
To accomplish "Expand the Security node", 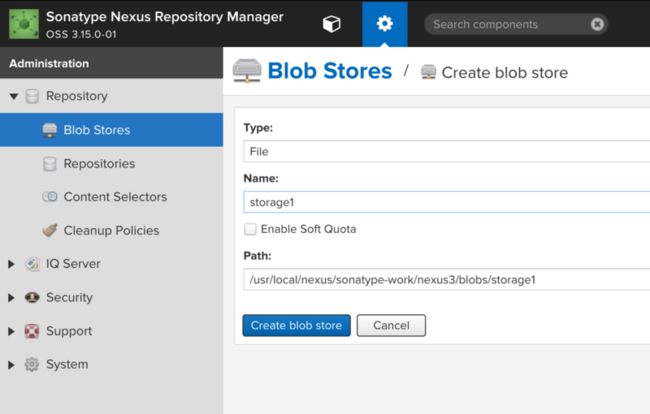I will [12, 298].
